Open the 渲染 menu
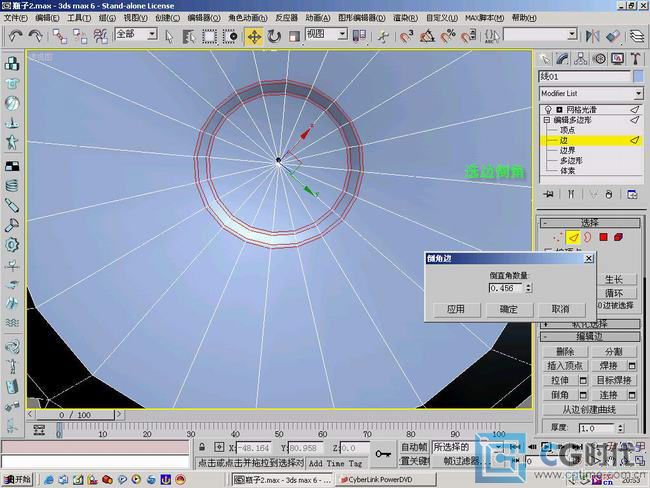The width and height of the screenshot is (650, 488). coord(405,18)
